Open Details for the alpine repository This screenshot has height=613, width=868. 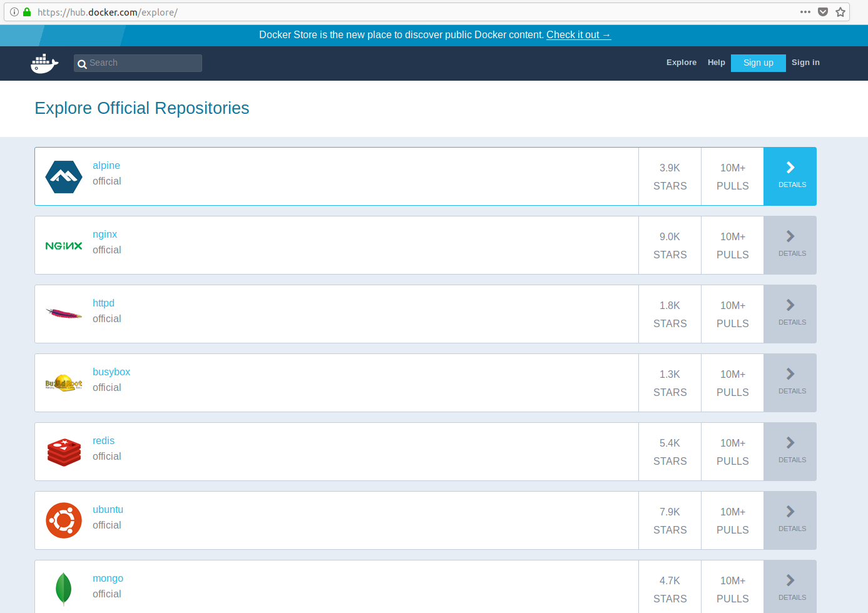point(790,176)
